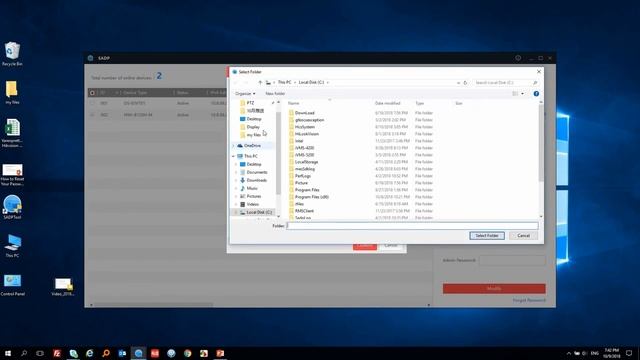
Task: Launch FileZilla from the taskbar
Action: 57,353
